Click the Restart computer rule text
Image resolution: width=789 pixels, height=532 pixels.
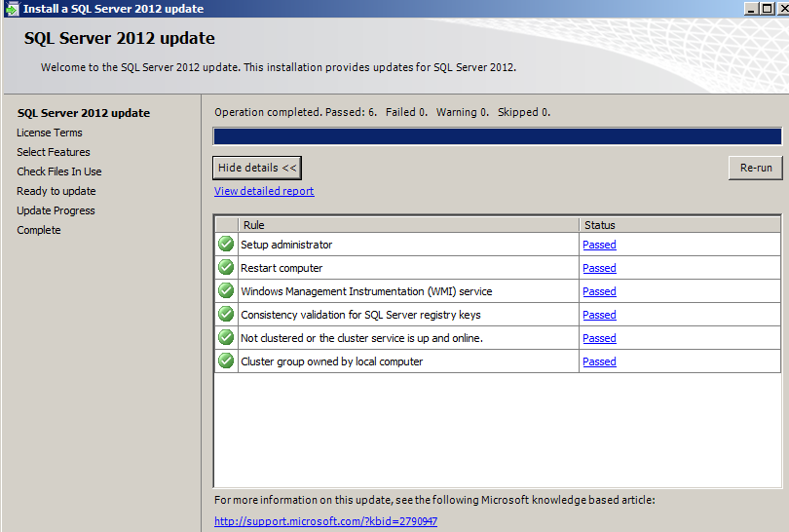282,268
